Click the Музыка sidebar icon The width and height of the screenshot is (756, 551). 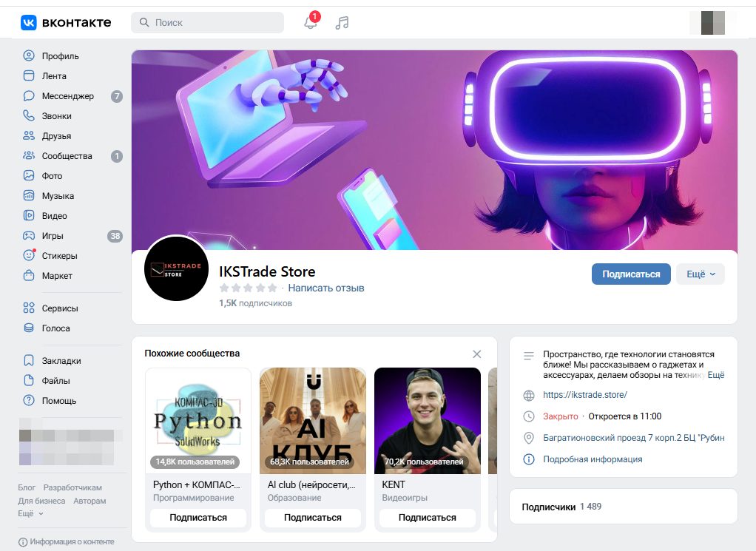click(x=29, y=196)
